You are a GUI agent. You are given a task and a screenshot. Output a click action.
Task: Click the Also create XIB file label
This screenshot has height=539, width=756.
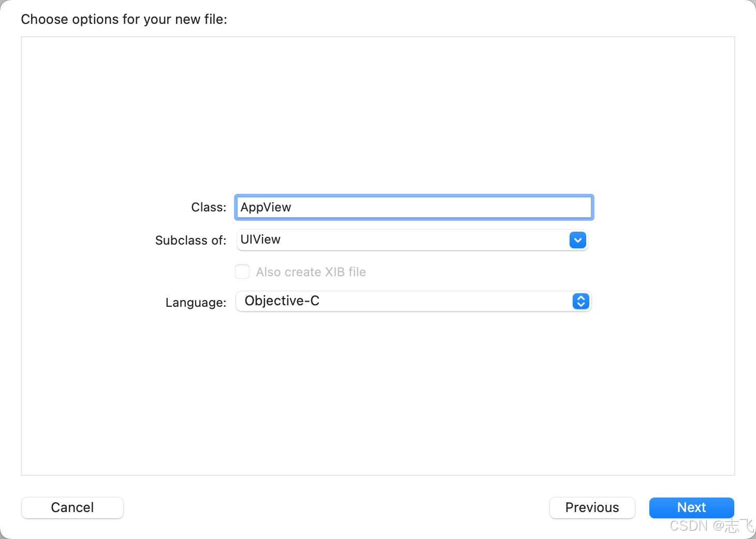click(x=311, y=272)
